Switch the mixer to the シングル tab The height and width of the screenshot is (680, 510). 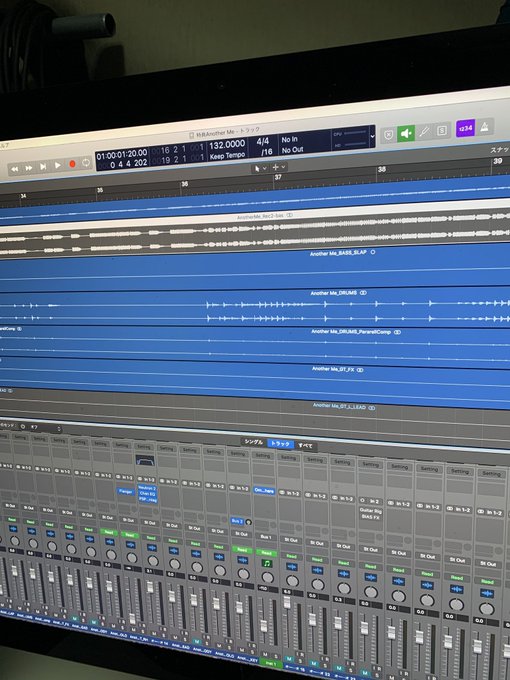[253, 442]
